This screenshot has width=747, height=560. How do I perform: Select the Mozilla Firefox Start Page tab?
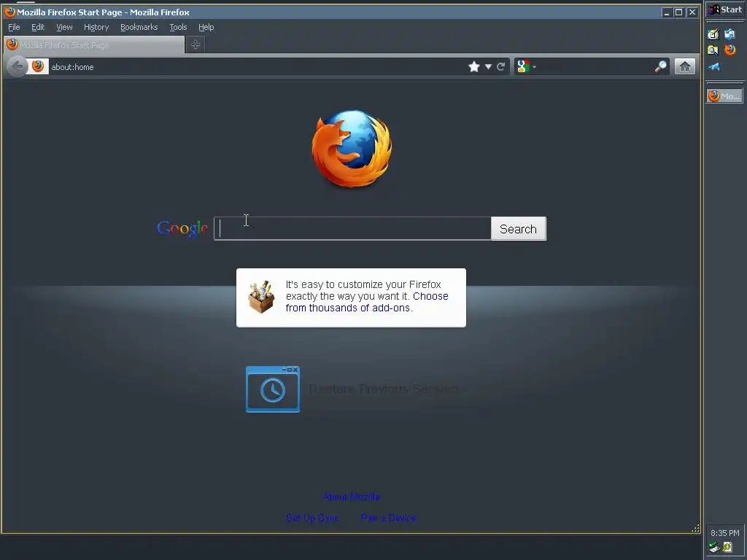click(94, 44)
